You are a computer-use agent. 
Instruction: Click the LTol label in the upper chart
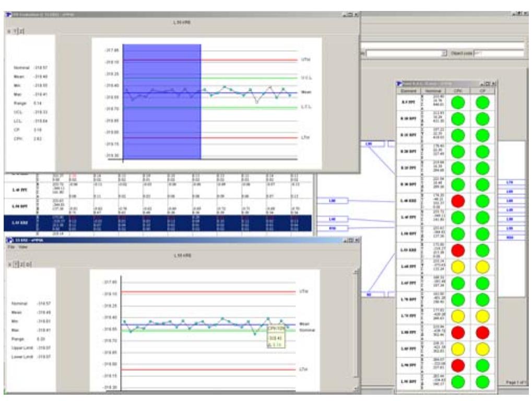(305, 137)
